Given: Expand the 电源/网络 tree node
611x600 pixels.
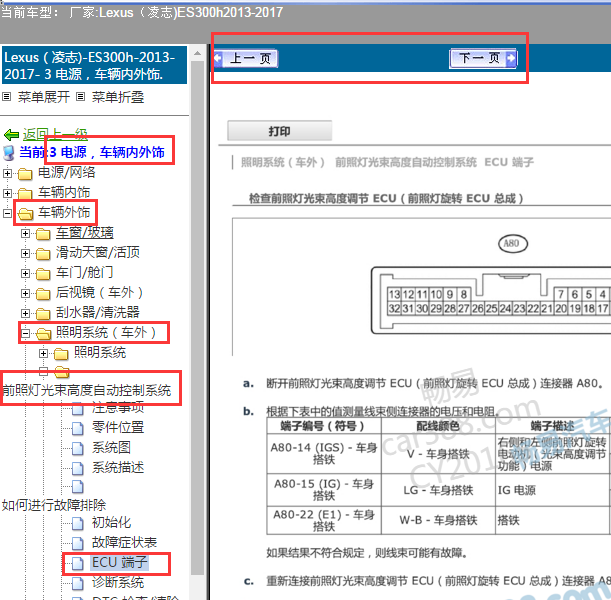Looking at the screenshot, I should pyautogui.click(x=7, y=173).
